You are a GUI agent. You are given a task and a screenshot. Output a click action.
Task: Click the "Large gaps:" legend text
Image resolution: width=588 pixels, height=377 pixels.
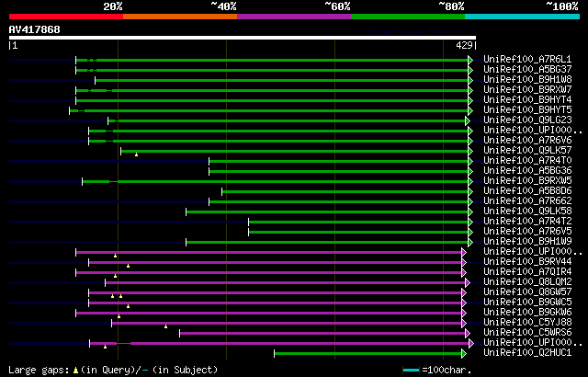[x=39, y=371]
